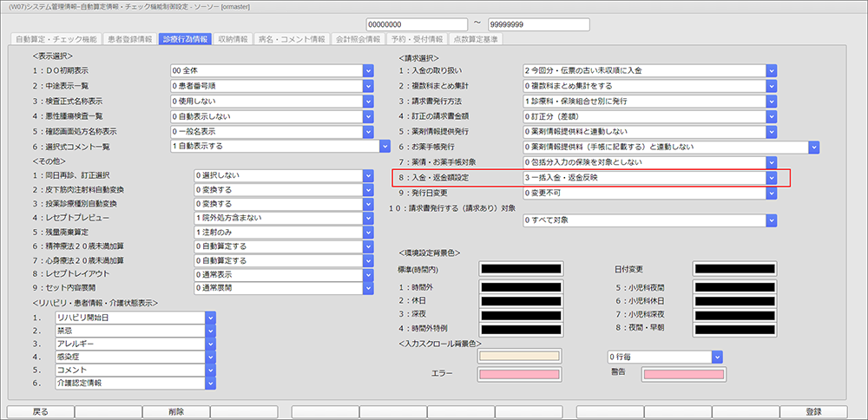
Task: Click the 登録 button
Action: pyautogui.click(x=813, y=411)
